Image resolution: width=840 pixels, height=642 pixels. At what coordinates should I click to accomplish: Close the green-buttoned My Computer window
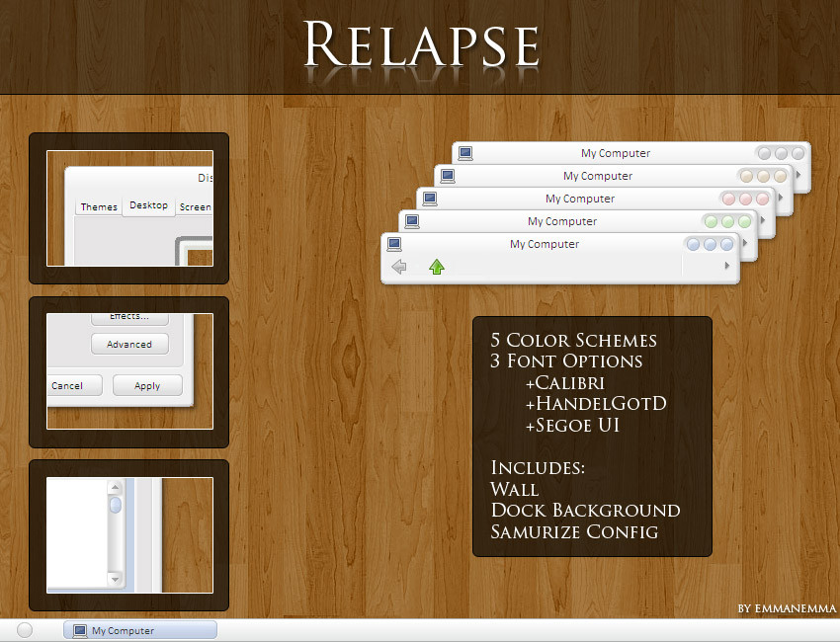pos(745,221)
